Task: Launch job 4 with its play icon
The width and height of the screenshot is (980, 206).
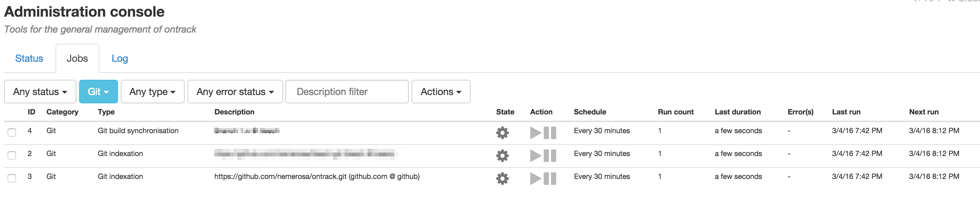Action: pyautogui.click(x=535, y=132)
